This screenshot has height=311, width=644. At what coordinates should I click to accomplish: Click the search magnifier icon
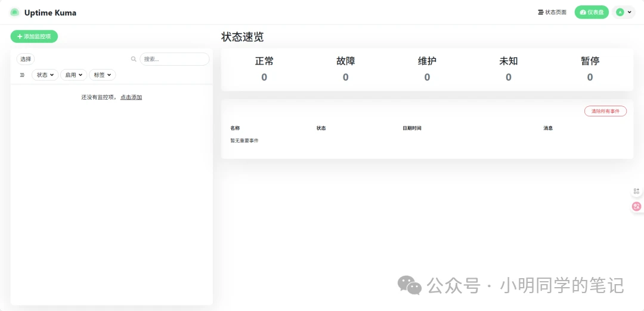(x=134, y=59)
